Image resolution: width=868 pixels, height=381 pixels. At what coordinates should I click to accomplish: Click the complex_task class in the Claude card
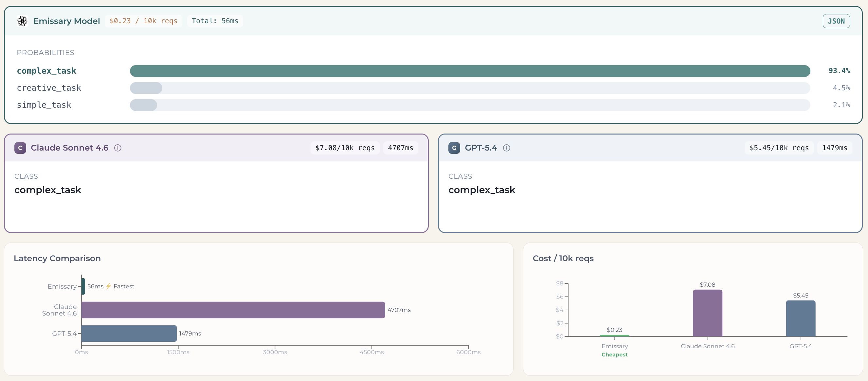point(48,190)
